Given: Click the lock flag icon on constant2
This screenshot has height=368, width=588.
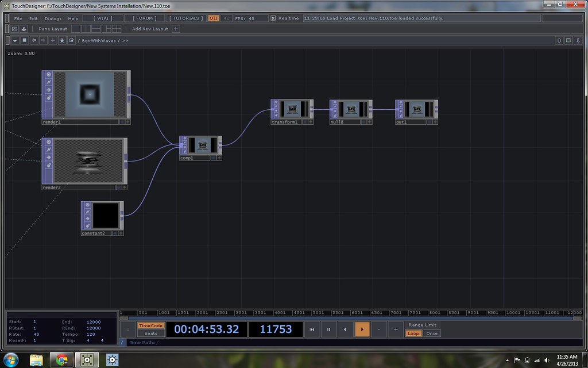Looking at the screenshot, I should (87, 226).
